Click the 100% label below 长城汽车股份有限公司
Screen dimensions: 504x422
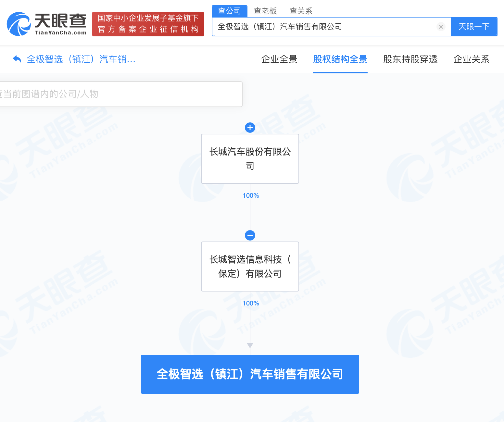click(x=251, y=195)
